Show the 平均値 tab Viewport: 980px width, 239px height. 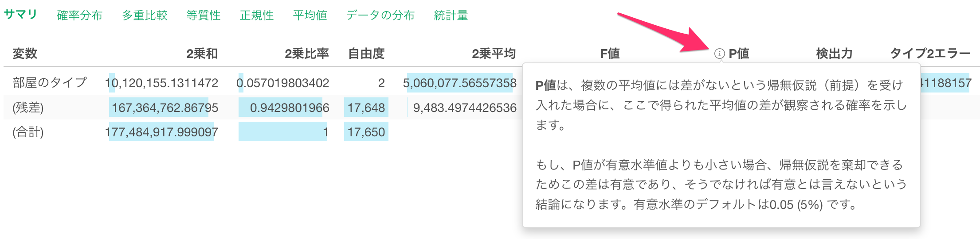click(x=310, y=15)
